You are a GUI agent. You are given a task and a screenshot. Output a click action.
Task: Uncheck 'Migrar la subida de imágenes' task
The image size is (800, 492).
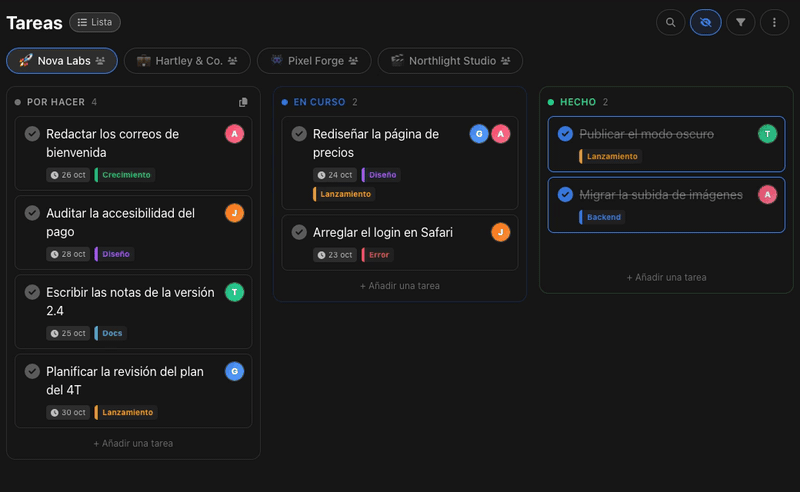565,194
